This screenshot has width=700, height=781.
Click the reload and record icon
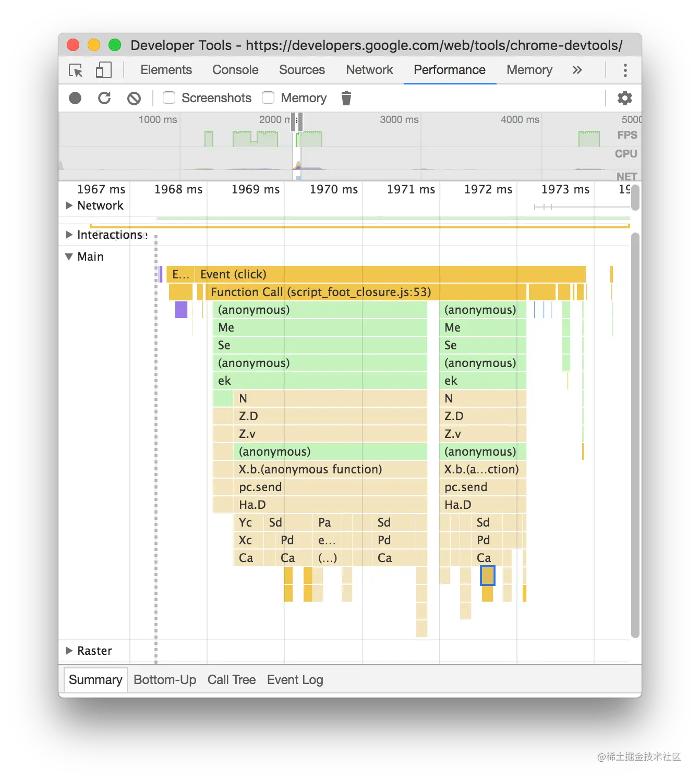[x=104, y=98]
